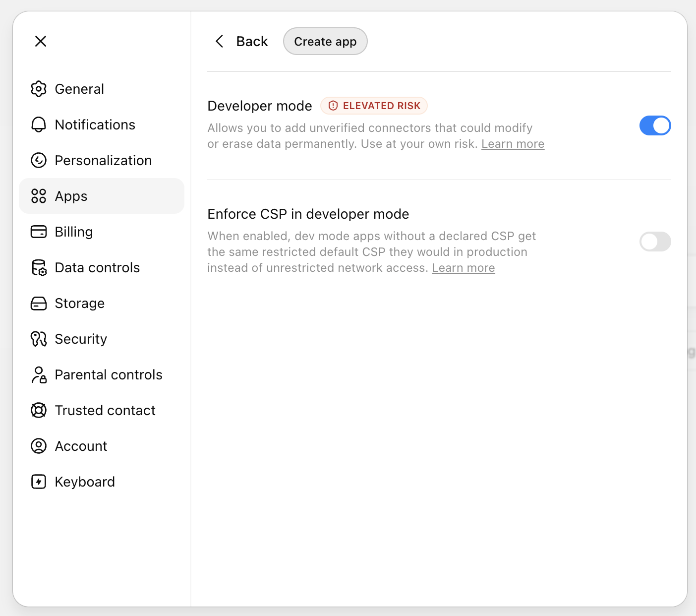Click the text 'When enabled, dev mode apps'
Image resolution: width=696 pixels, height=616 pixels.
pyautogui.click(x=294, y=236)
